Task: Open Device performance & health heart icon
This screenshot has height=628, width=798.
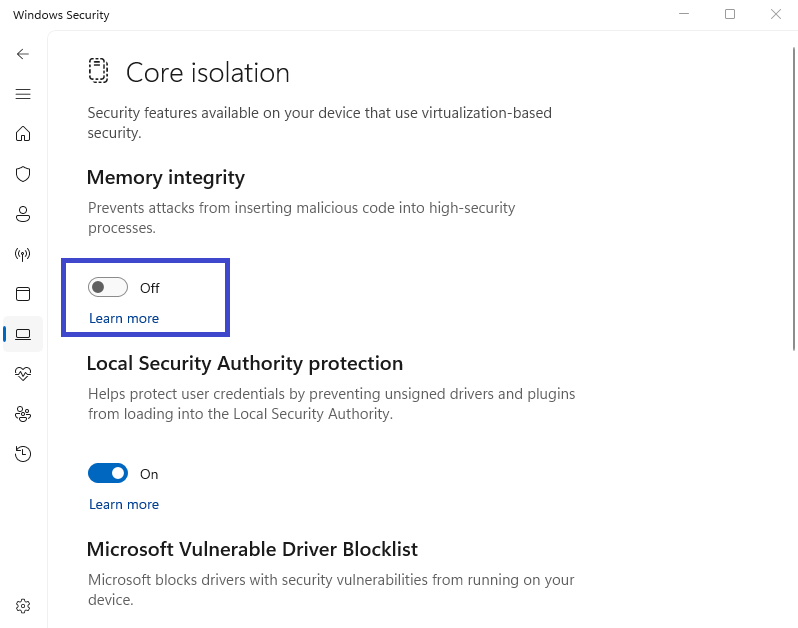Action: click(23, 374)
